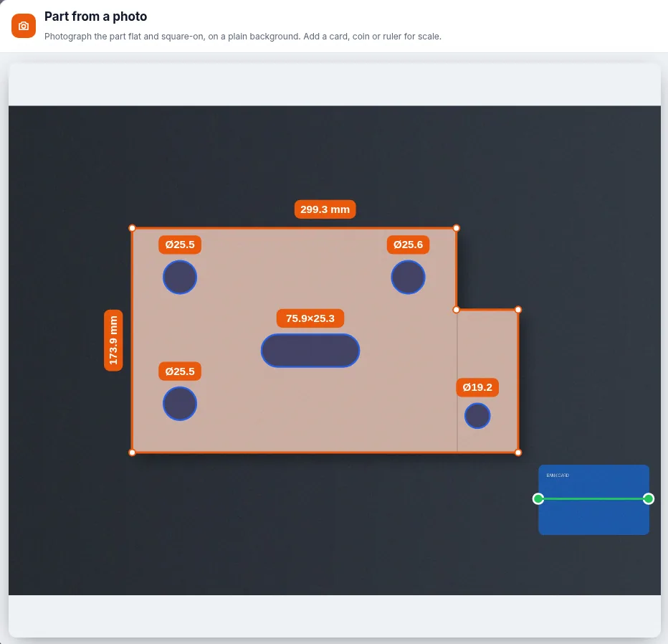668x644 pixels.
Task: Click the Part from a photo title
Action: [x=96, y=16]
